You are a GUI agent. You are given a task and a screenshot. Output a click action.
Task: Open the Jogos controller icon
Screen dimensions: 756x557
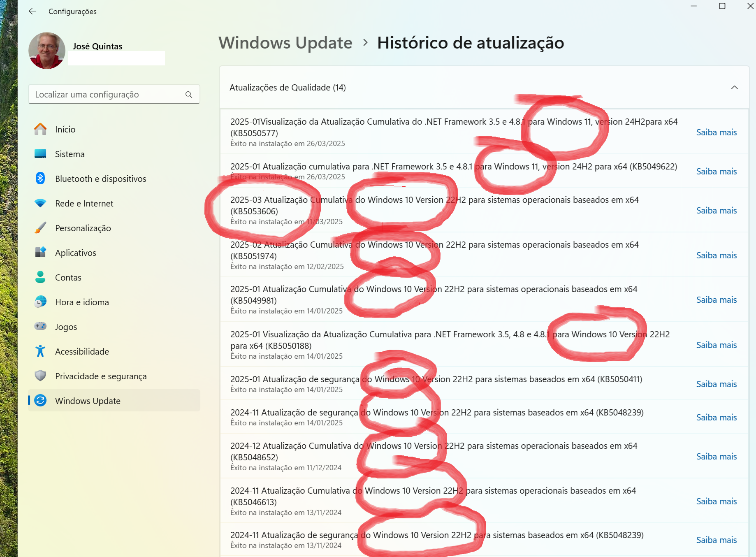40,327
